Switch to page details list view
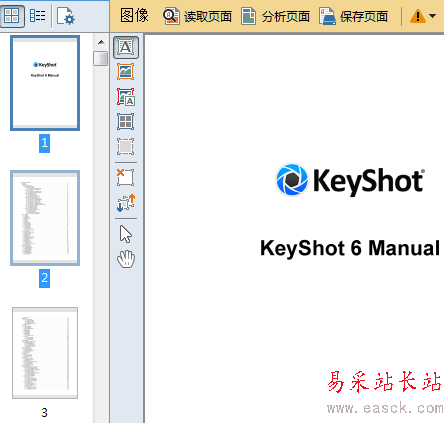Viewport: 444px width, 423px height. tap(38, 16)
